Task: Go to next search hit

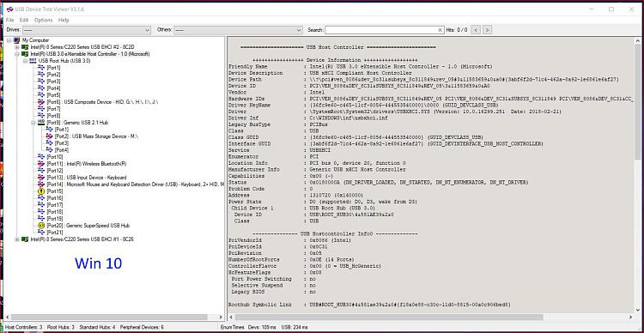Action: [x=487, y=30]
